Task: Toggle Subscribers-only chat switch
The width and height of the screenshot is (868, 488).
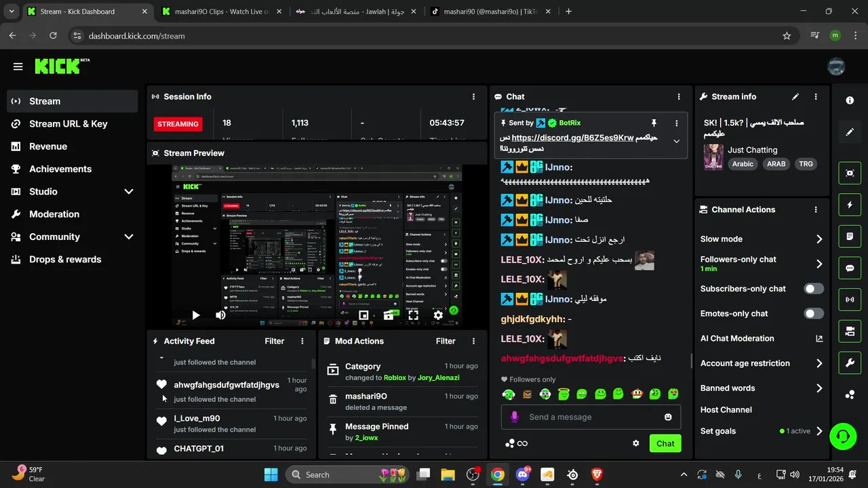Action: coord(814,289)
